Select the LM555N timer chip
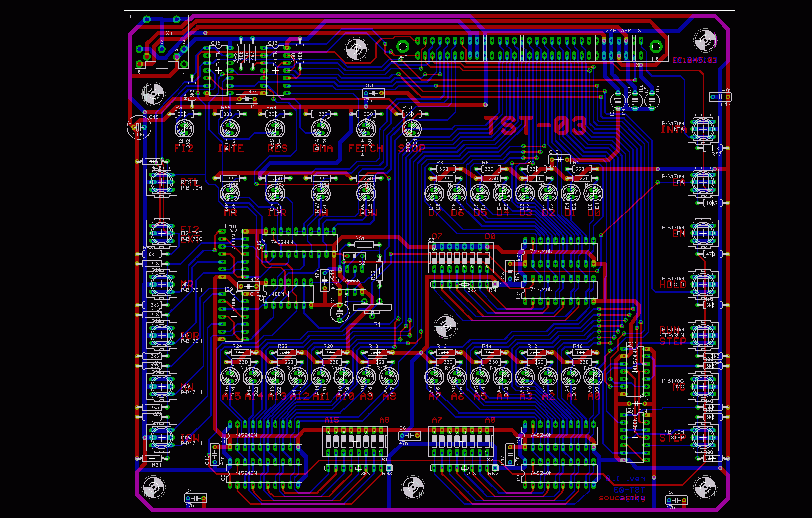The image size is (812, 518). pos(351,281)
